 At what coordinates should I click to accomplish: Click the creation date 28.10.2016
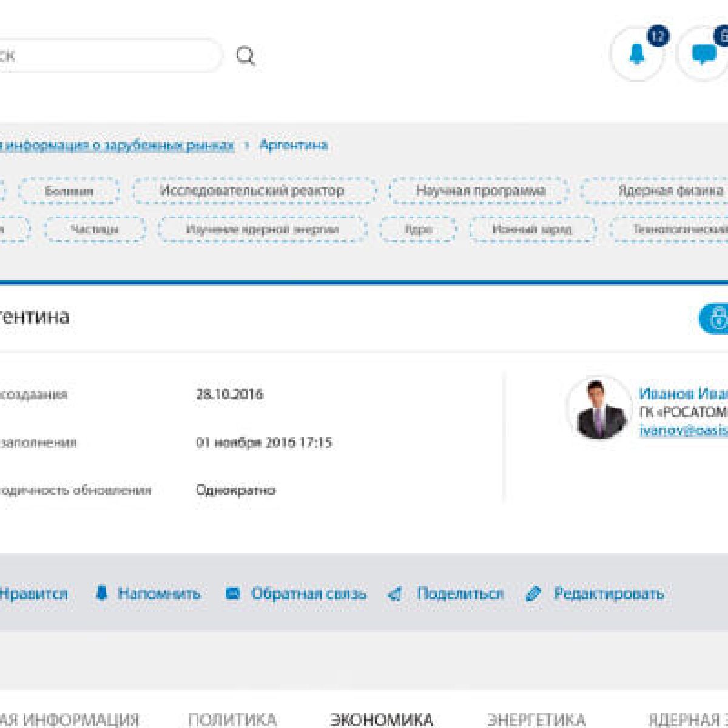(x=229, y=394)
